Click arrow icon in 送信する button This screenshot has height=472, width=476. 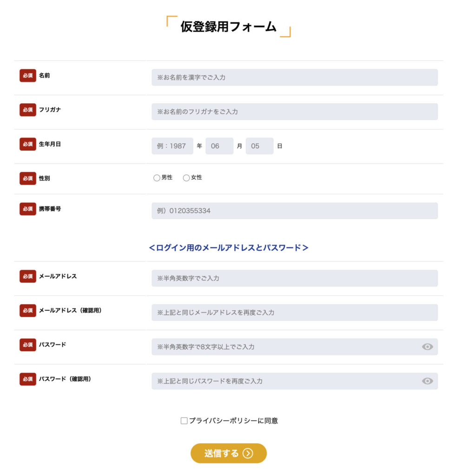click(x=248, y=453)
